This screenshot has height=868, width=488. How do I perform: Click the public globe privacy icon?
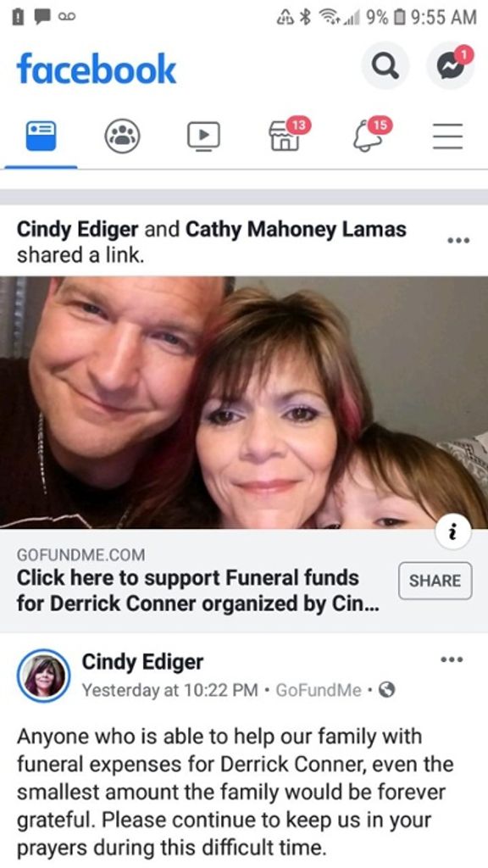click(388, 690)
